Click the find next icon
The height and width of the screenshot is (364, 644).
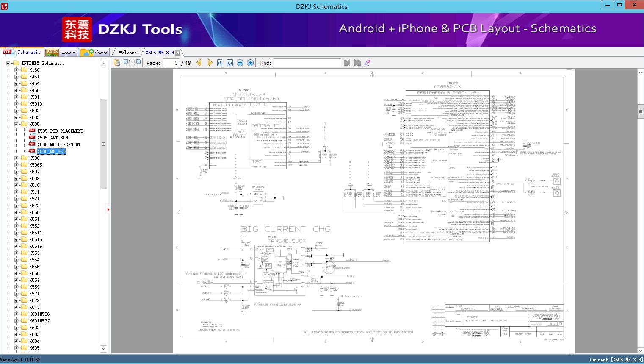coord(357,63)
